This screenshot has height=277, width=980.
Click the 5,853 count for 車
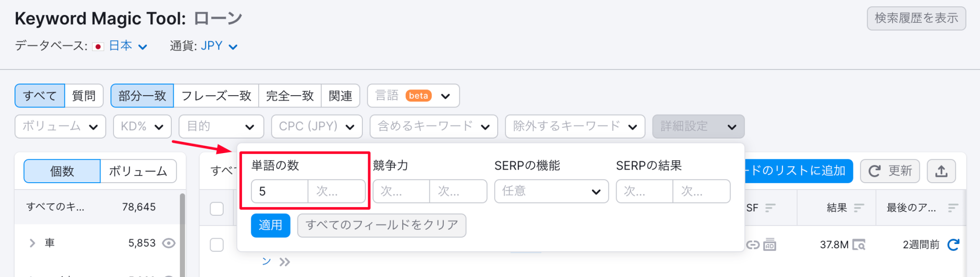pyautogui.click(x=142, y=243)
